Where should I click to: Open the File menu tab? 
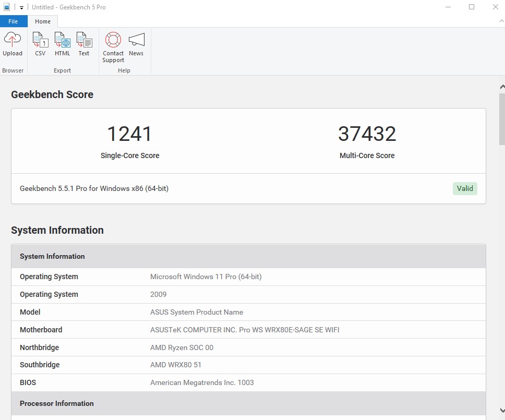point(13,21)
